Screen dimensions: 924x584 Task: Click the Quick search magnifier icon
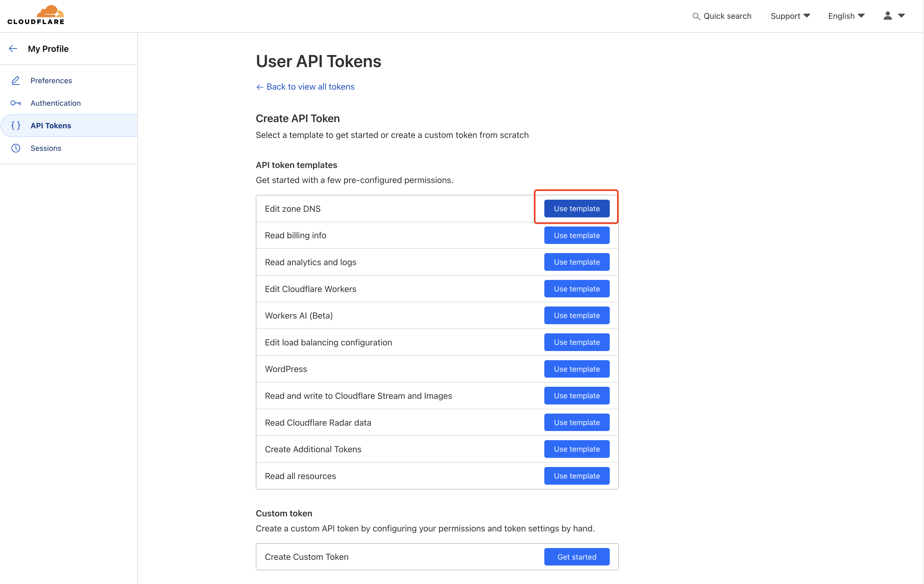click(696, 16)
